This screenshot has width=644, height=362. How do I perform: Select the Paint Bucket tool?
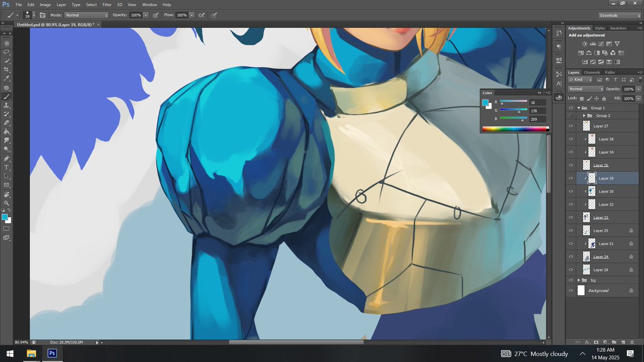(6, 131)
